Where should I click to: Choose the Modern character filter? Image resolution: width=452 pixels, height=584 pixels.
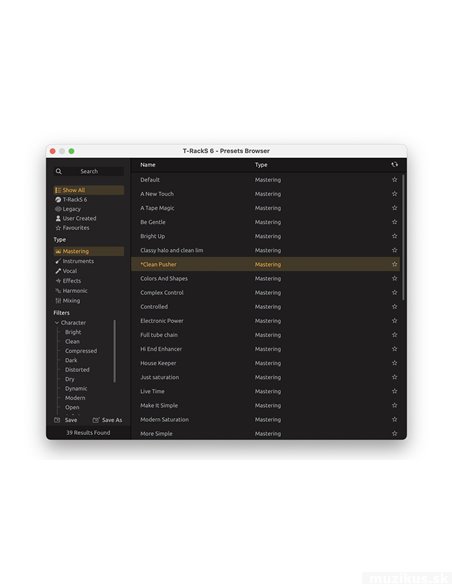(75, 398)
